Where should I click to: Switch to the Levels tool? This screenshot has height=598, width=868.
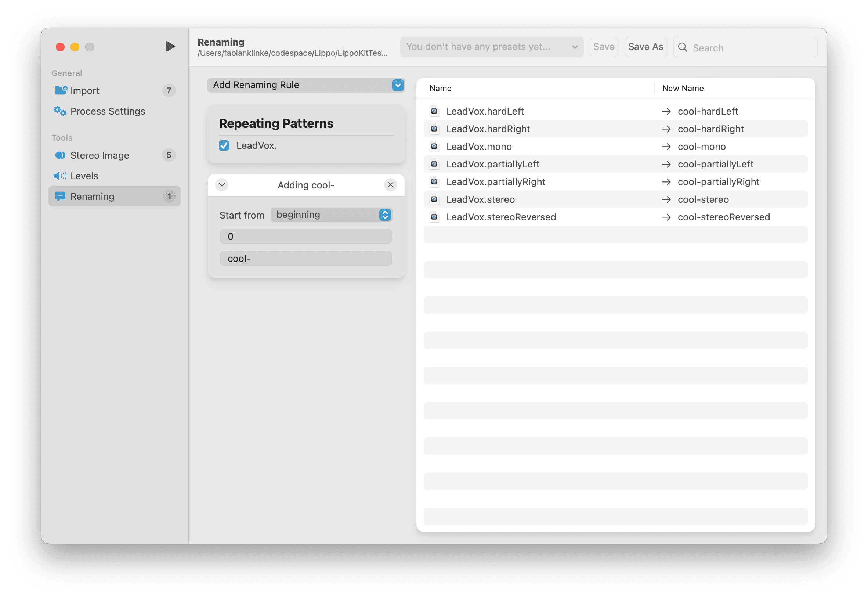coord(115,176)
